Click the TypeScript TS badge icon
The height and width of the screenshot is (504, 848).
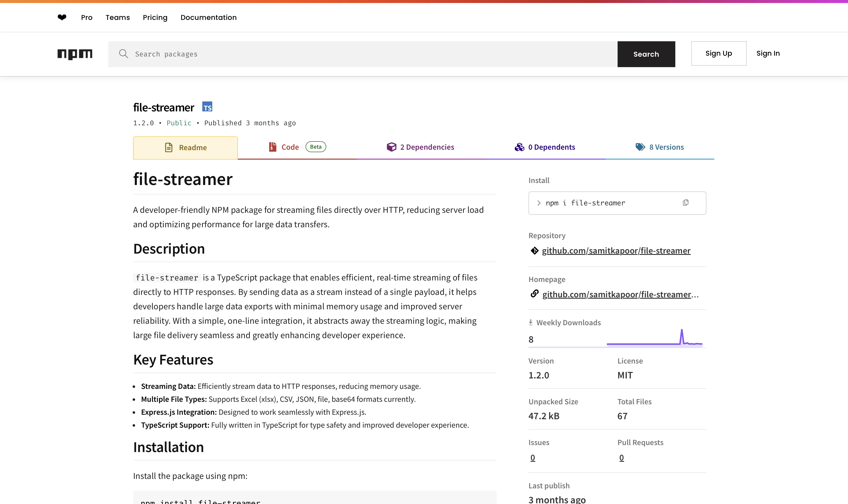pos(207,107)
